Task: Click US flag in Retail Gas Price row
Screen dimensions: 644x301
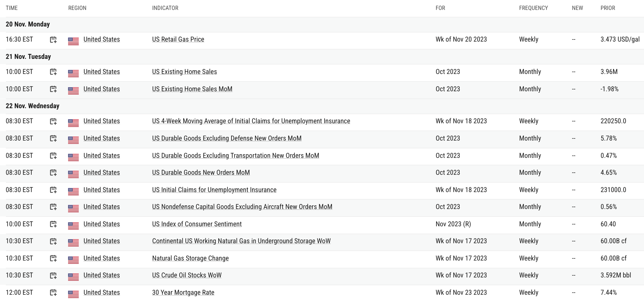Action: (74, 41)
